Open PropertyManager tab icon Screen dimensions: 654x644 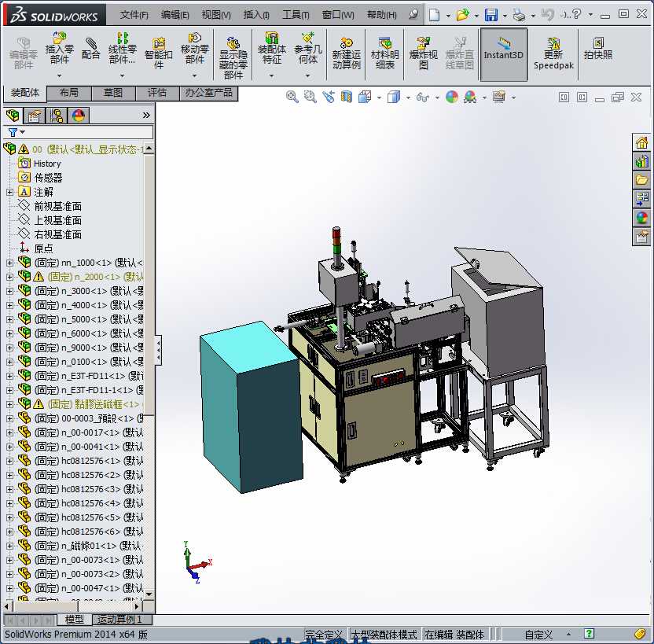tap(35, 116)
